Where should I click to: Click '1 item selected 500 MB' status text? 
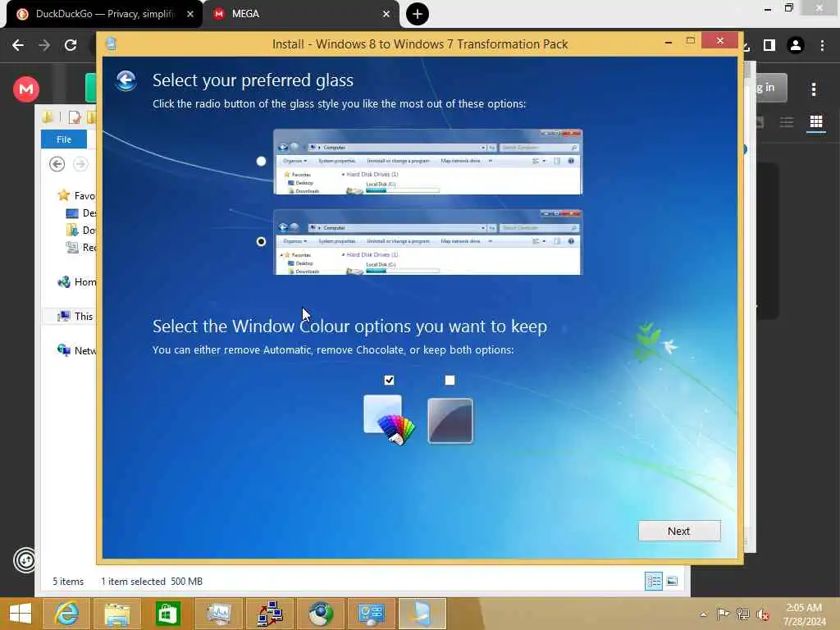coord(152,582)
